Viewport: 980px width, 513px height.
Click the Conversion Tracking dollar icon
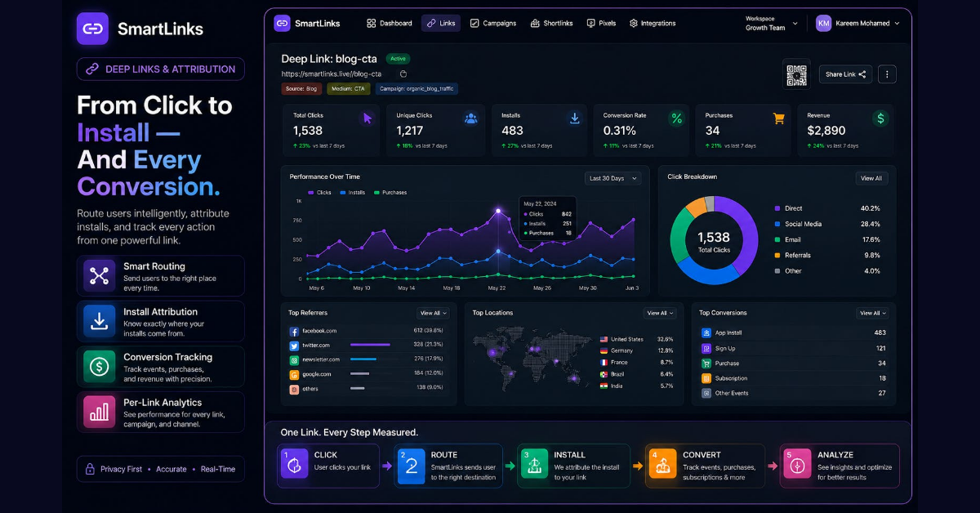pyautogui.click(x=99, y=367)
